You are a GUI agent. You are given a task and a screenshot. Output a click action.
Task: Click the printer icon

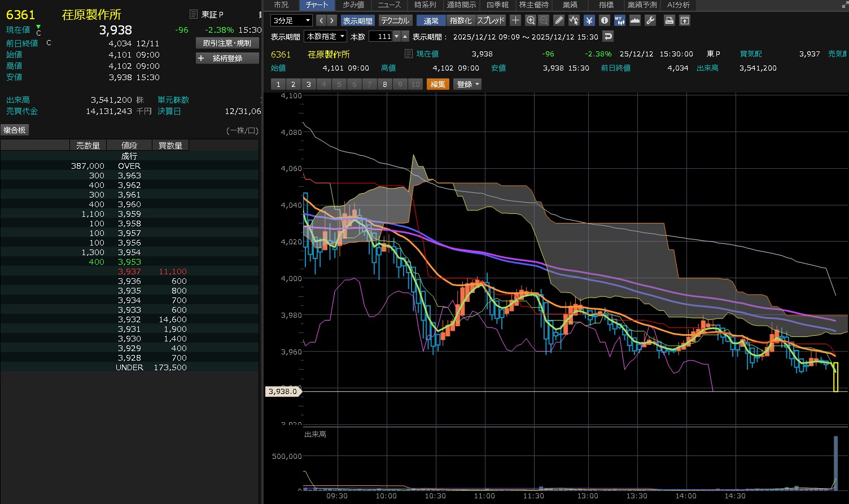point(669,20)
